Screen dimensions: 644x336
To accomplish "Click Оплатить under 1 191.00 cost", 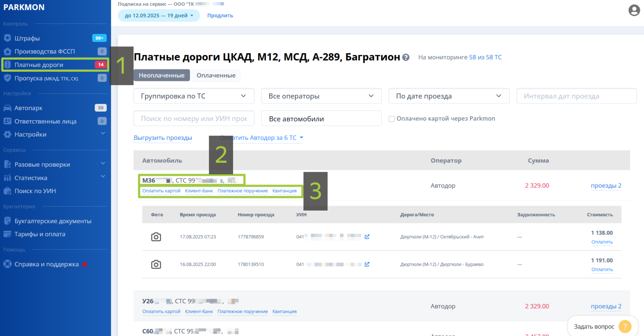I will click(x=602, y=270).
